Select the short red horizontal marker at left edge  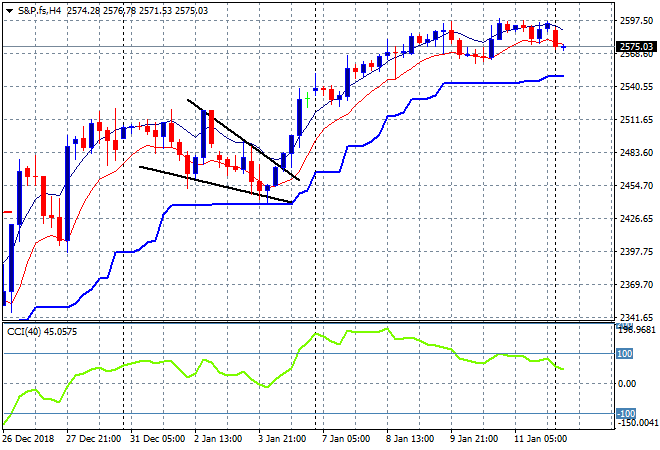tap(8, 212)
